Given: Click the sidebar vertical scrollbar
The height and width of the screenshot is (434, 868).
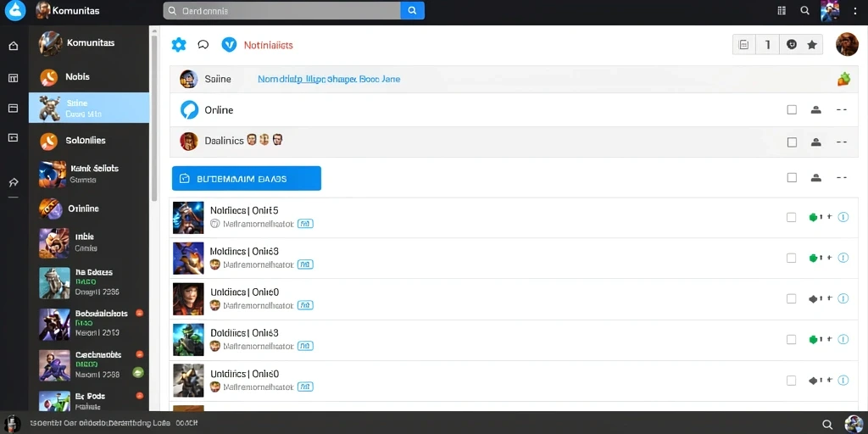Looking at the screenshot, I should [x=154, y=116].
